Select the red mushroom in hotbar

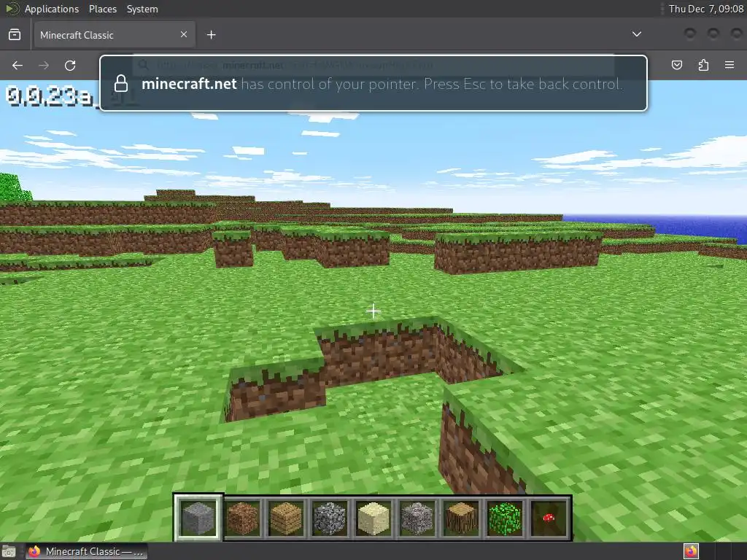click(549, 518)
